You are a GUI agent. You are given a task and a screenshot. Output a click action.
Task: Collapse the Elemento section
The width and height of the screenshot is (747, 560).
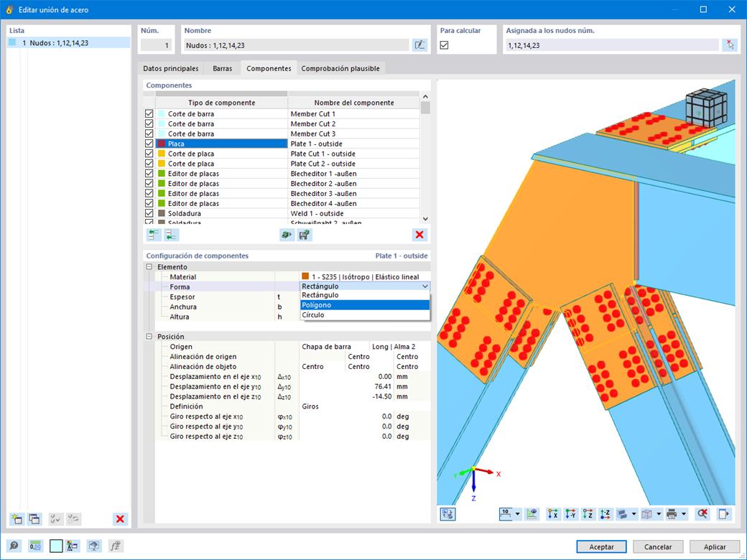click(149, 267)
